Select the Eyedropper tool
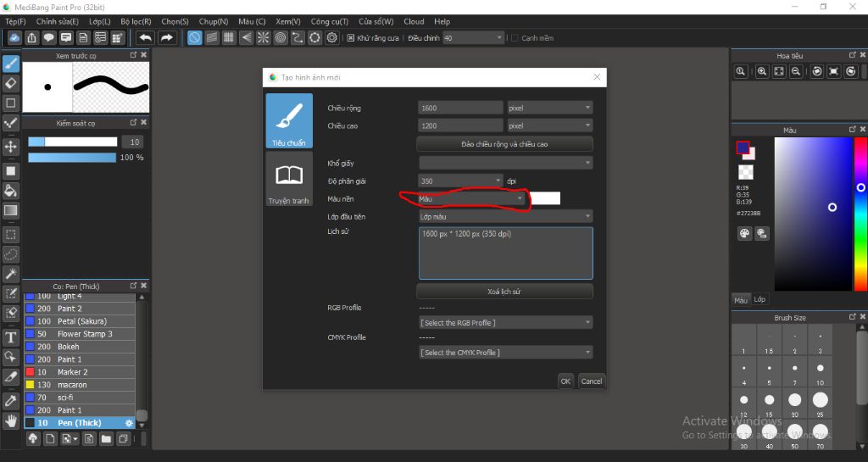The image size is (868, 462). point(10,400)
